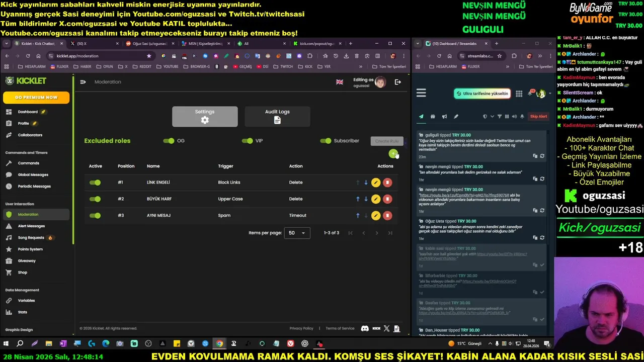
Task: Open Audit Logs tab
Action: coord(277,117)
